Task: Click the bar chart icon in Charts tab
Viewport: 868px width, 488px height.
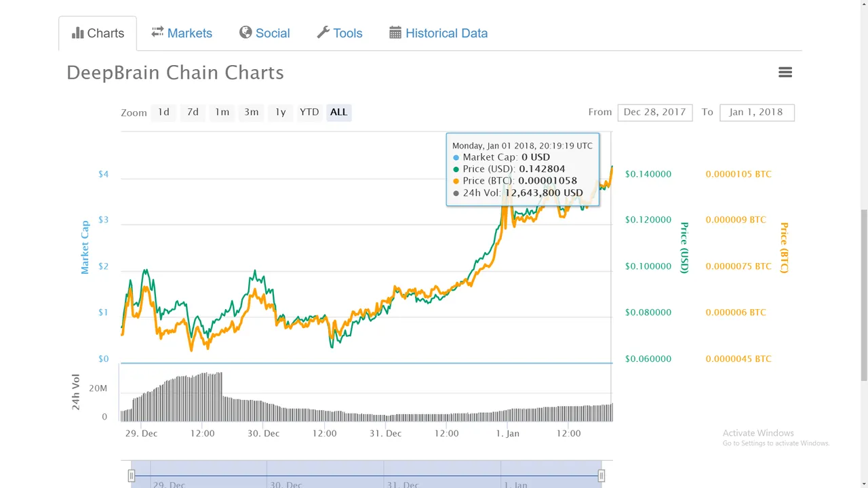Action: click(x=77, y=33)
